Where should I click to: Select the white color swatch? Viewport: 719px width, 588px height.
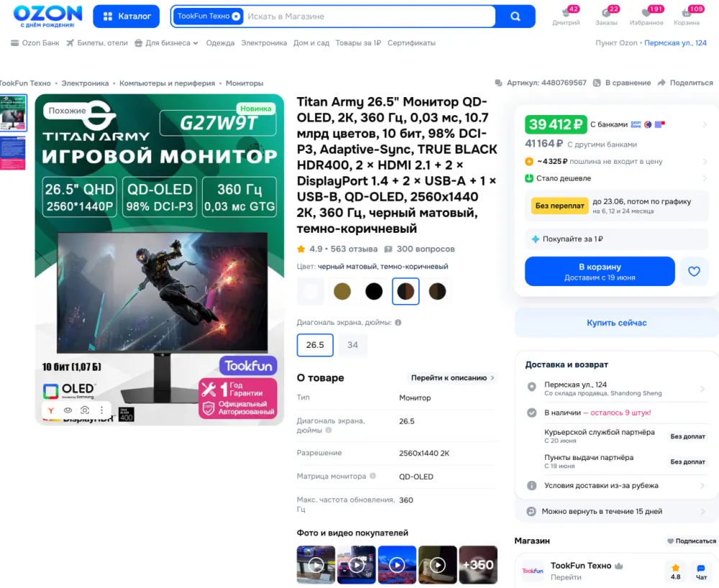[x=311, y=291]
